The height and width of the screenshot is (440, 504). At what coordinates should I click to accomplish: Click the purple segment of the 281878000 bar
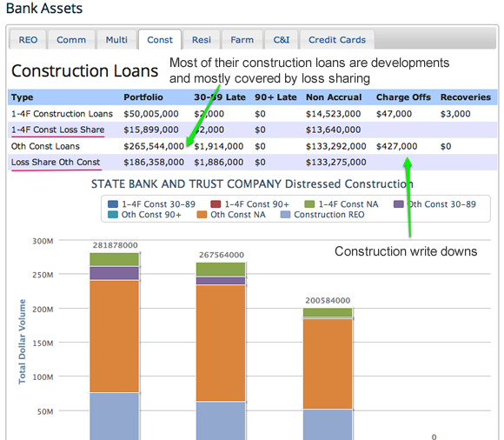tap(115, 273)
